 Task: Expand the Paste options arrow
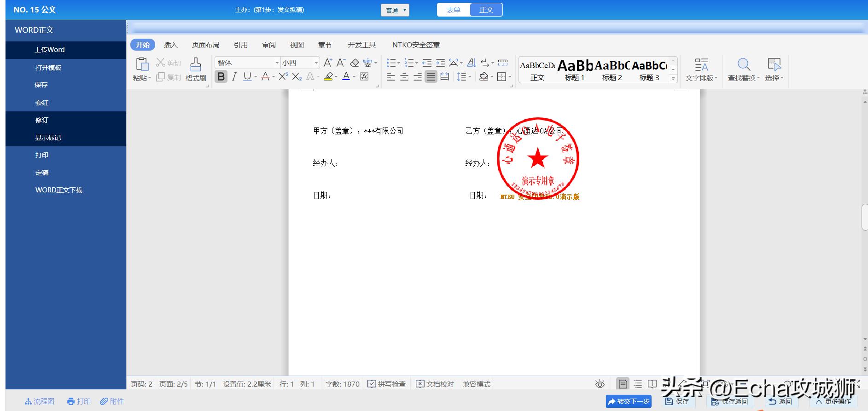pos(149,78)
